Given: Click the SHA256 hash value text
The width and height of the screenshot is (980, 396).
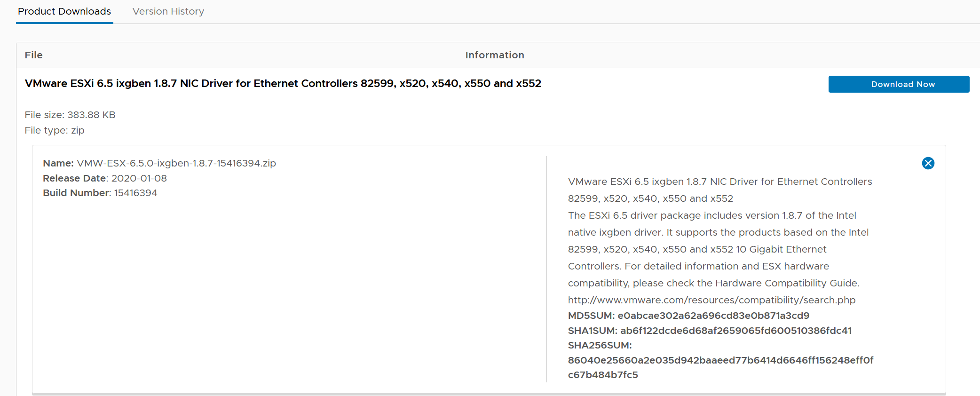Looking at the screenshot, I should pyautogui.click(x=720, y=360).
